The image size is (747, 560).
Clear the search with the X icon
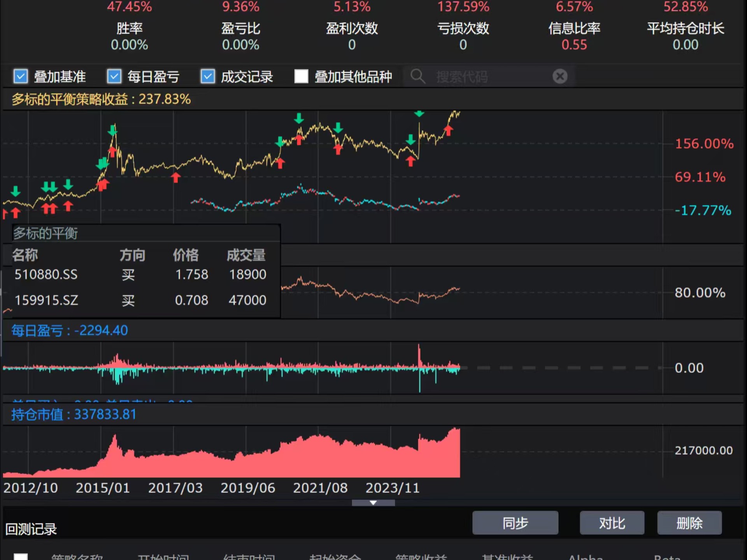[560, 76]
